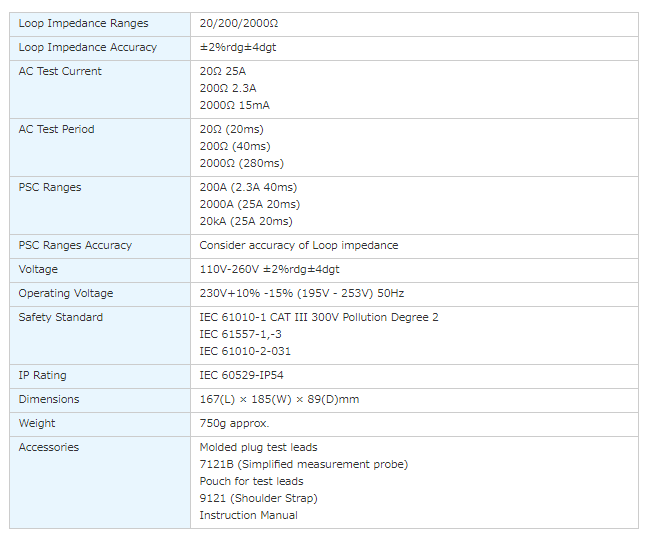Click the 110V-260V voltage value
The image size is (649, 538).
coord(270,269)
